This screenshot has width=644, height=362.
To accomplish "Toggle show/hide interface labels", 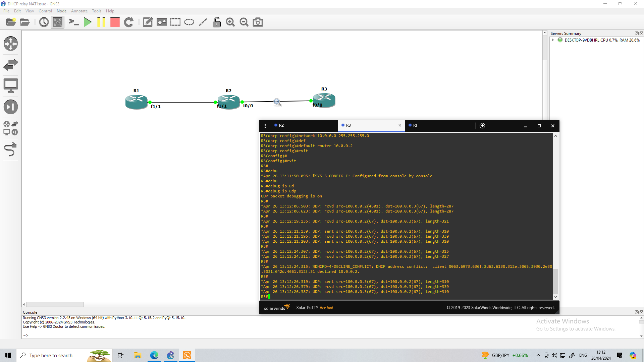I will [58, 22].
